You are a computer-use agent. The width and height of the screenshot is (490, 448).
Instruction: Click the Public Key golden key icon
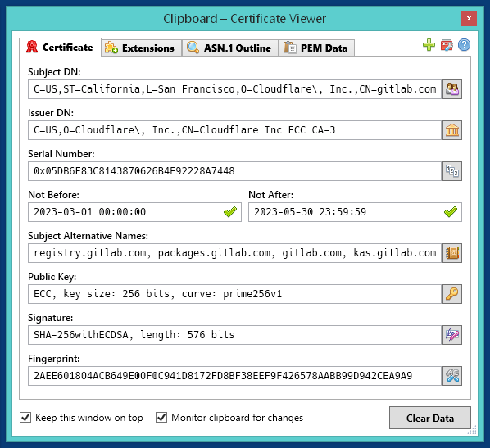pos(452,294)
